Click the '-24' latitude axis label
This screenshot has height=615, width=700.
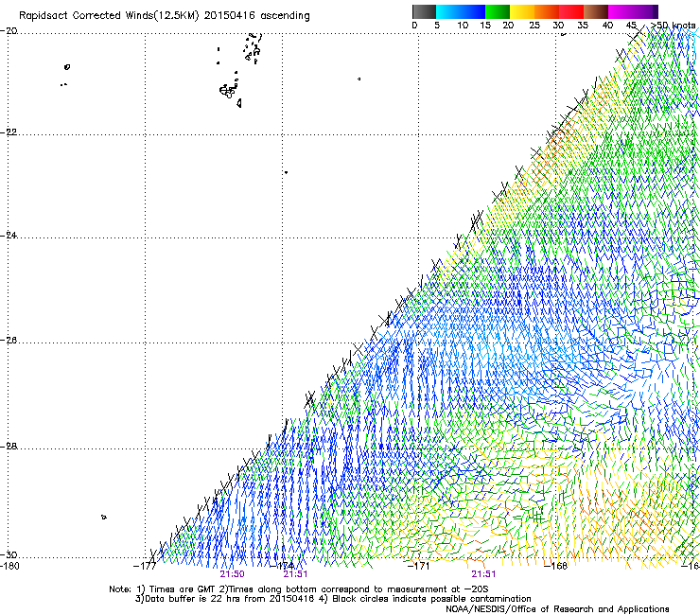(x=9, y=236)
